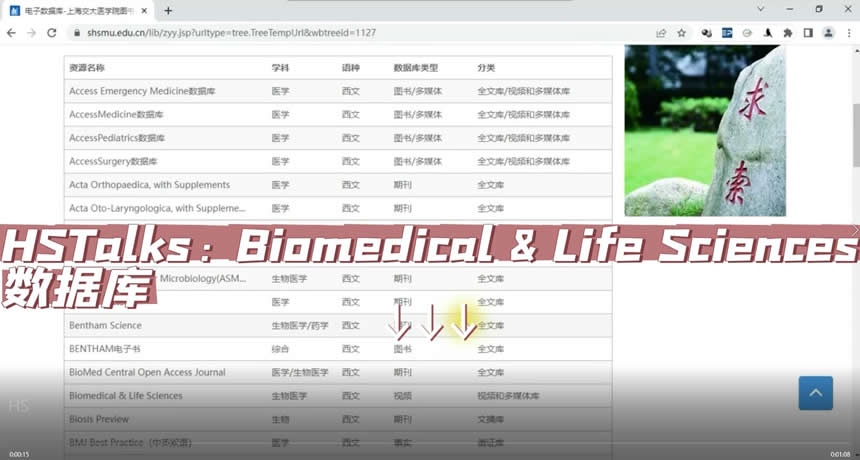860x460 pixels.
Task: Click the 学科 column header
Action: click(280, 68)
